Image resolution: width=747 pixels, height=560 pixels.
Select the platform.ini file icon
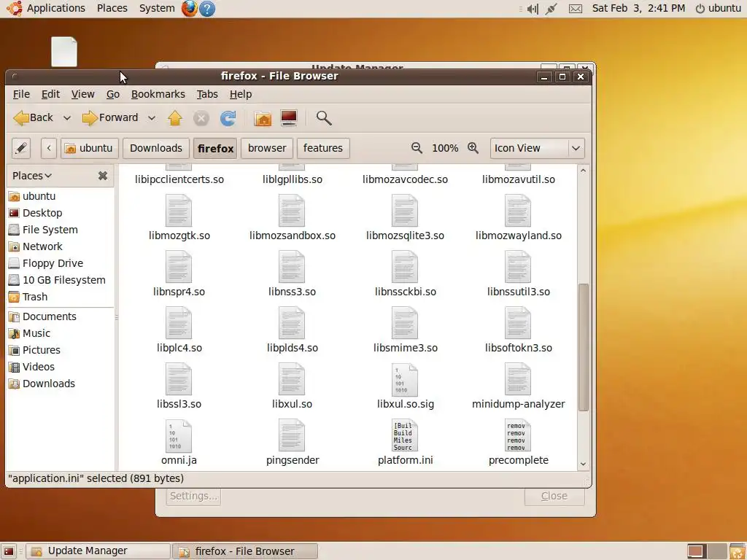(x=404, y=436)
